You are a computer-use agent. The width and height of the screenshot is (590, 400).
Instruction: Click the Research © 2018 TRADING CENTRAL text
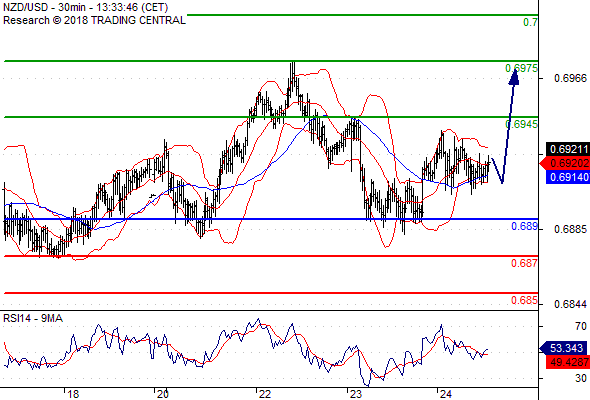[x=94, y=20]
